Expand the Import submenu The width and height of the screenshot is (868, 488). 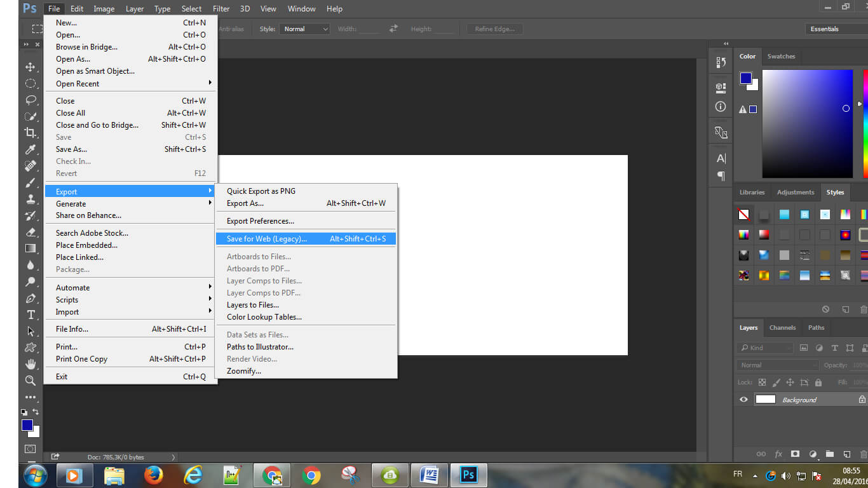point(132,311)
